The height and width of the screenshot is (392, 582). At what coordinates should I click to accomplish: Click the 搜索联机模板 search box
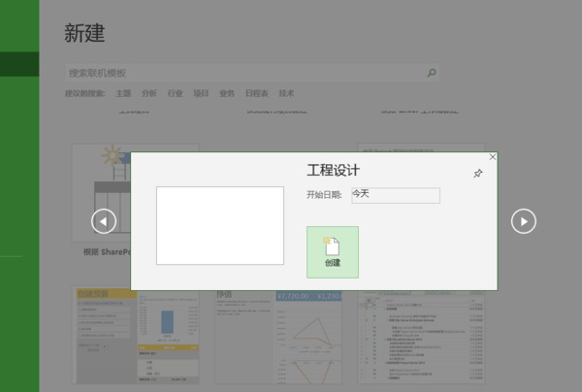pos(245,72)
